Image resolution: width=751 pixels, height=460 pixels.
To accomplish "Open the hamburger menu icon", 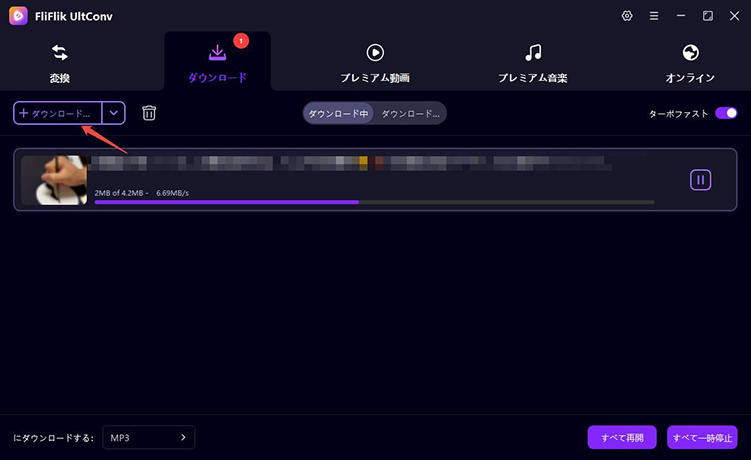I will pyautogui.click(x=654, y=16).
